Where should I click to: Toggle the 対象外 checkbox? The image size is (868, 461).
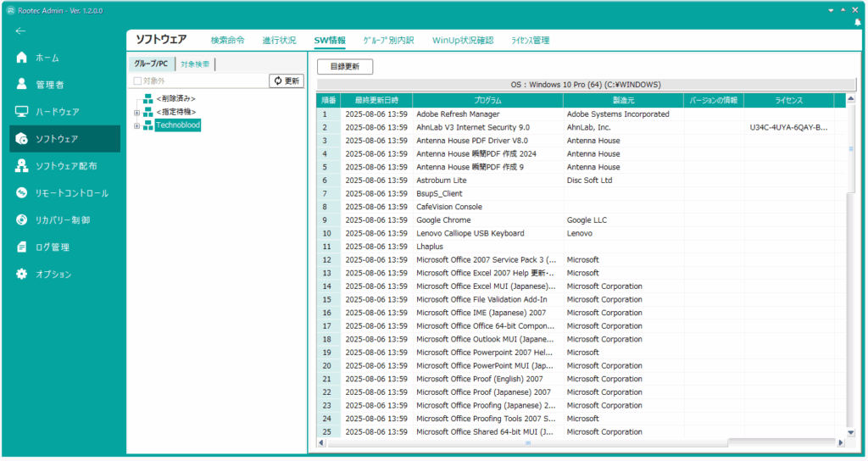[137, 81]
